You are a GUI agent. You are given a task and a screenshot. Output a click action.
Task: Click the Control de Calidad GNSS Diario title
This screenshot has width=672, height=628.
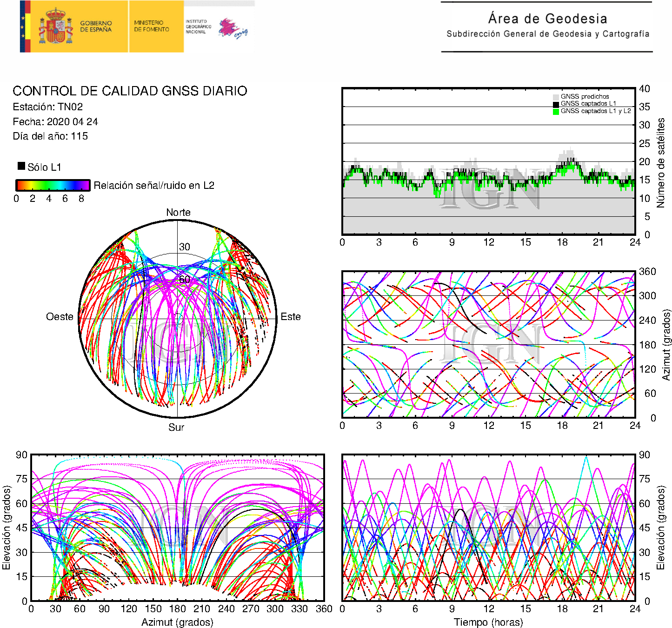pos(130,91)
